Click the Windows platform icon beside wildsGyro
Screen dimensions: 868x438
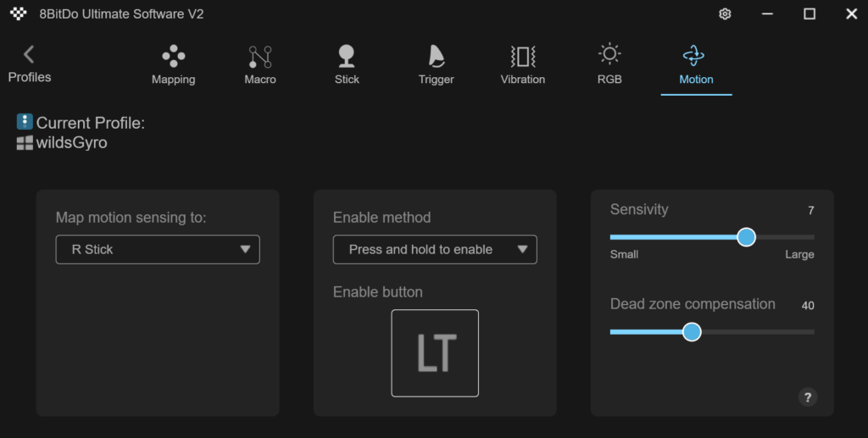click(25, 142)
